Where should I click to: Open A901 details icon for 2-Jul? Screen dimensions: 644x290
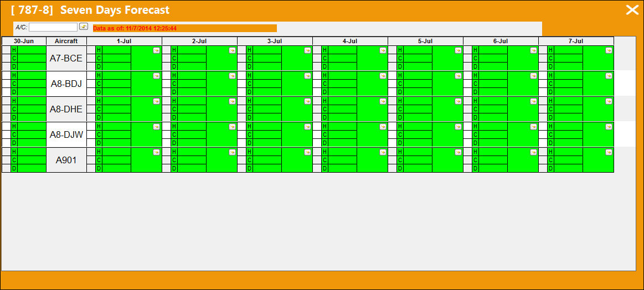pyautogui.click(x=232, y=152)
